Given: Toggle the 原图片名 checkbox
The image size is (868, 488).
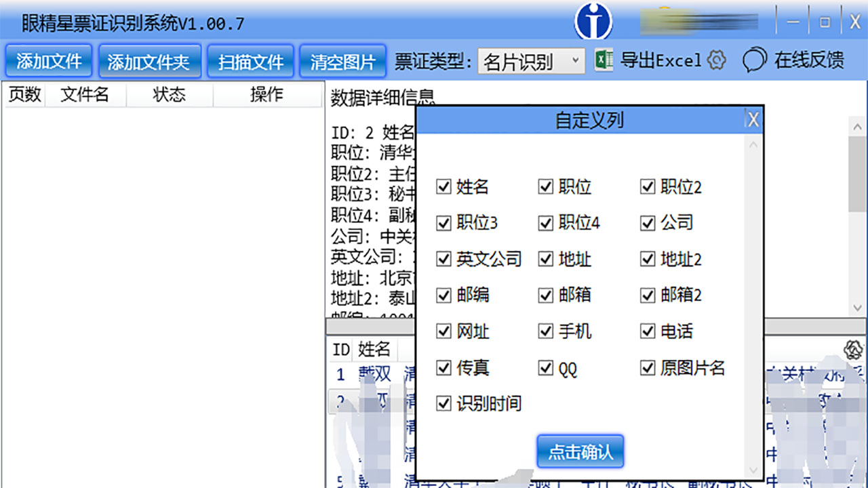Looking at the screenshot, I should (x=648, y=368).
